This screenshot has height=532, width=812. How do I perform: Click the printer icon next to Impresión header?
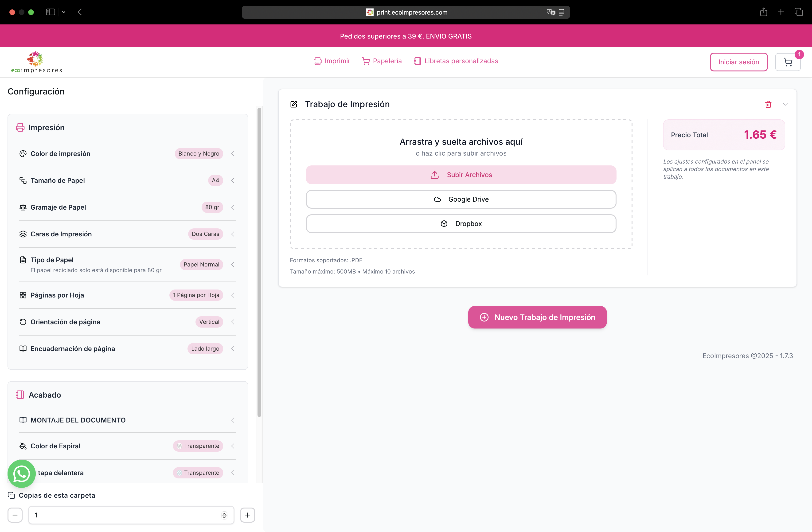click(x=21, y=127)
